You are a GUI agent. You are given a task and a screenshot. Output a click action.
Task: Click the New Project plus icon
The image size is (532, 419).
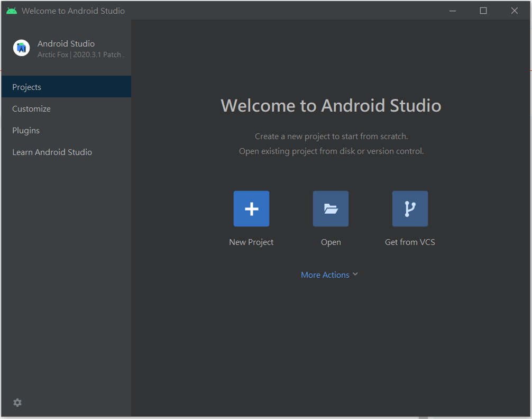(x=251, y=208)
